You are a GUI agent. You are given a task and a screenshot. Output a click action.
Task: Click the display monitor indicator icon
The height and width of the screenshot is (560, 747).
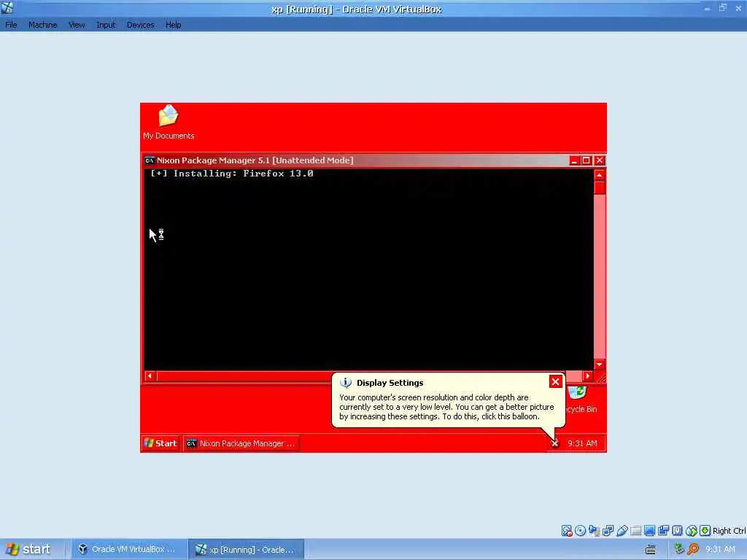pyautogui.click(x=649, y=531)
